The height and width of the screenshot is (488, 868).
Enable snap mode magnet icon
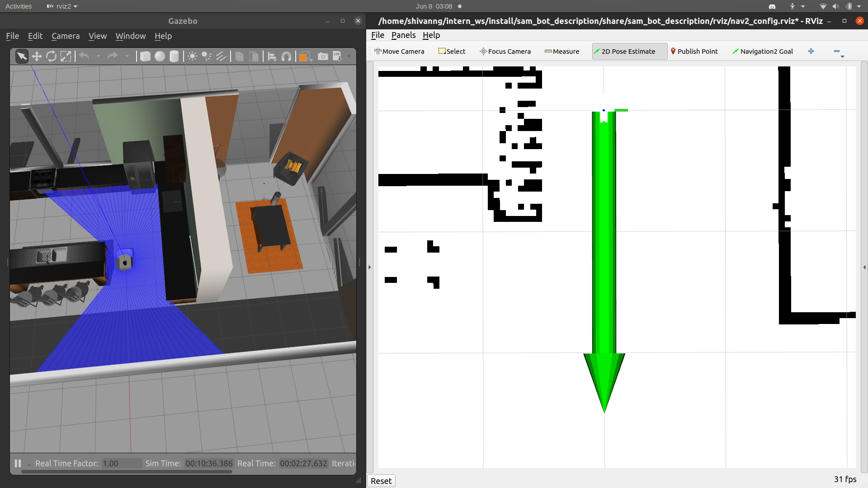(286, 56)
